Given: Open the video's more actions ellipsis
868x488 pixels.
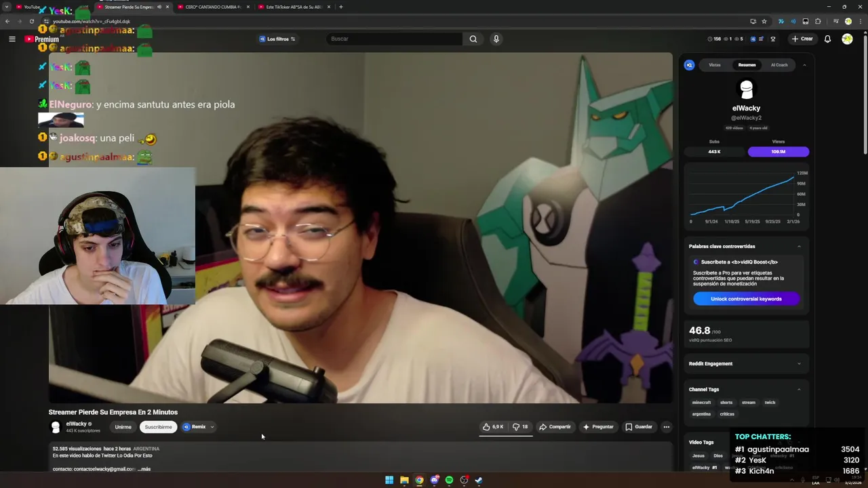Looking at the screenshot, I should coord(667,427).
